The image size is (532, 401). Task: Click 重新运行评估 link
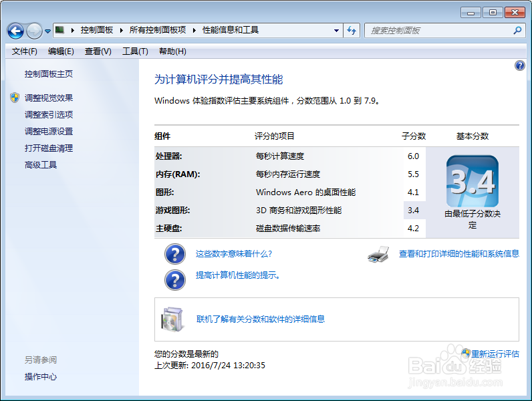pos(495,354)
